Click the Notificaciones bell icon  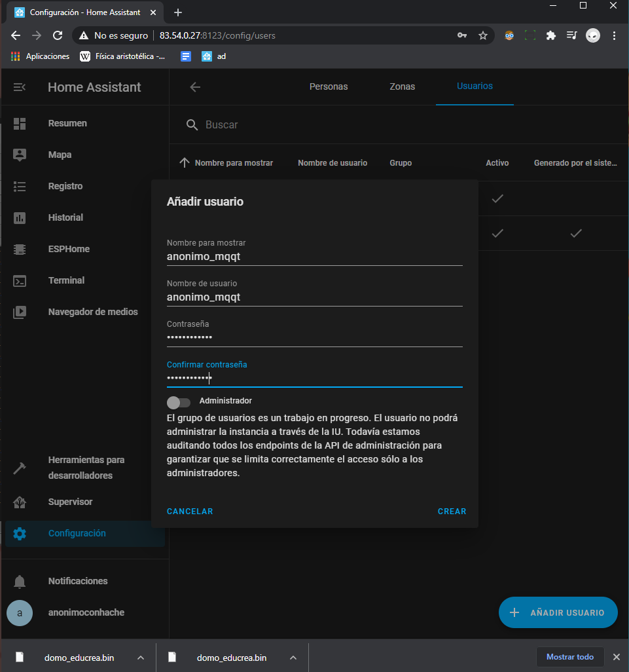point(20,581)
